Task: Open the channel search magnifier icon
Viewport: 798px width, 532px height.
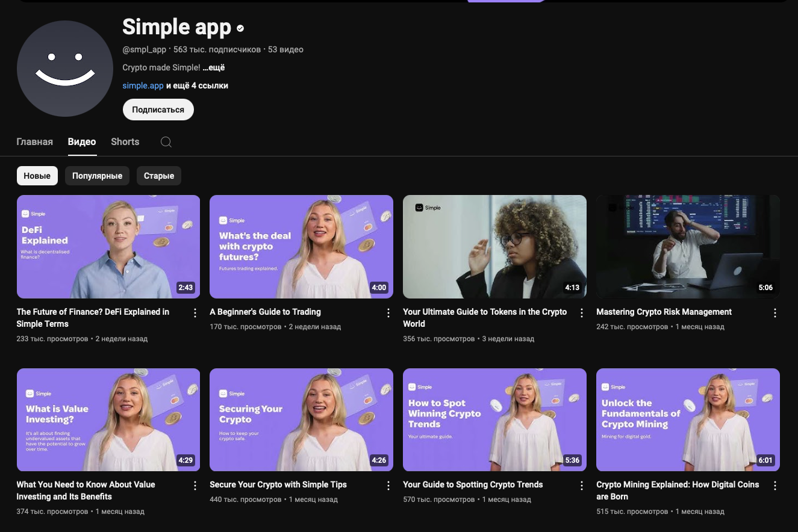Action: tap(166, 142)
